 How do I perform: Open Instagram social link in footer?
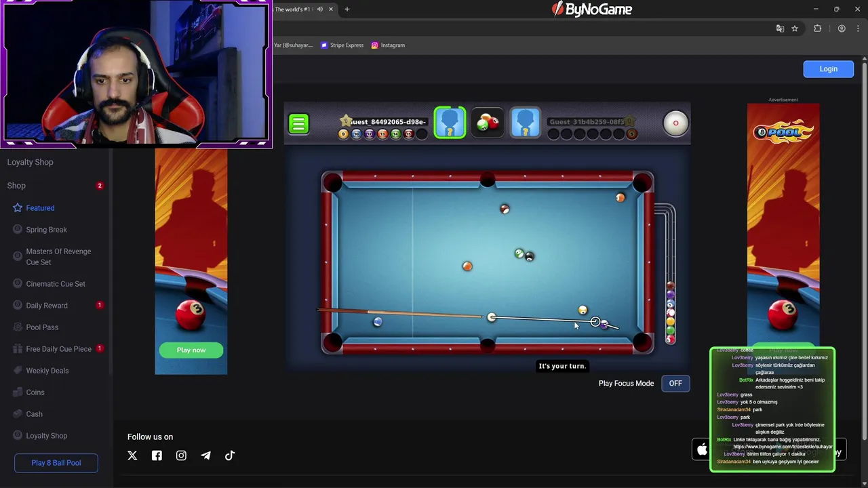(x=181, y=455)
